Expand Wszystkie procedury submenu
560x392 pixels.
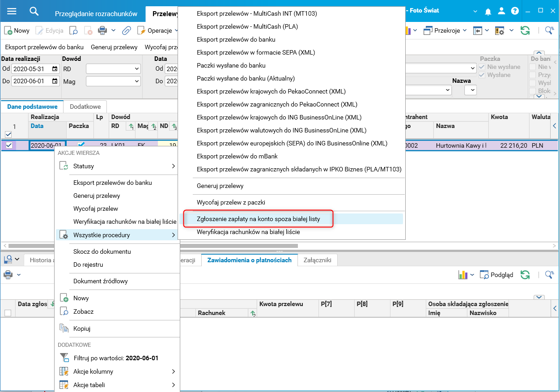pos(117,235)
